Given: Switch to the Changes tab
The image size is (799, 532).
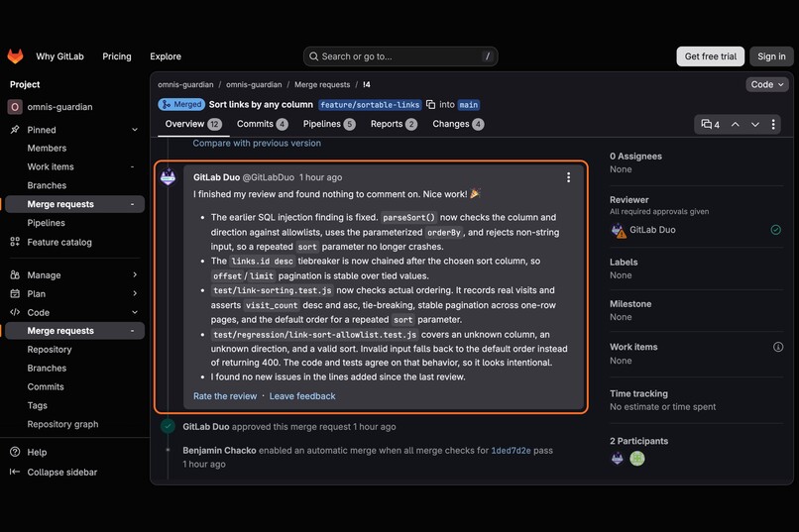Looking at the screenshot, I should [x=458, y=124].
